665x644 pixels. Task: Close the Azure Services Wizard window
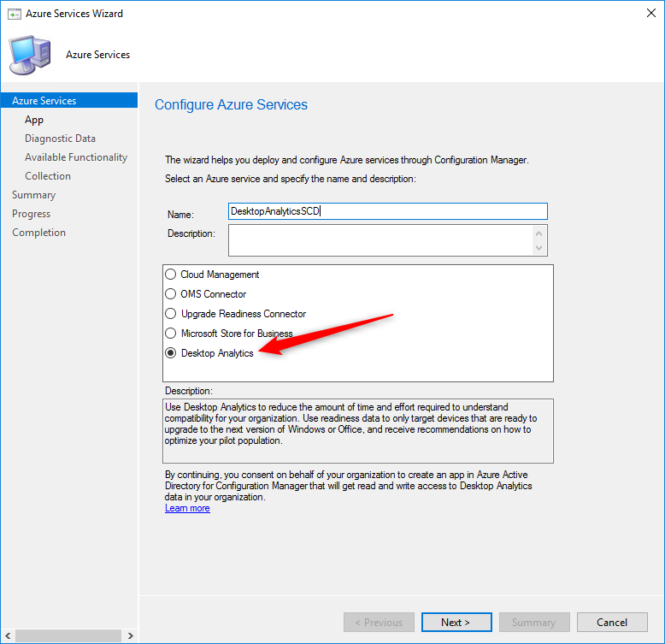pos(651,13)
